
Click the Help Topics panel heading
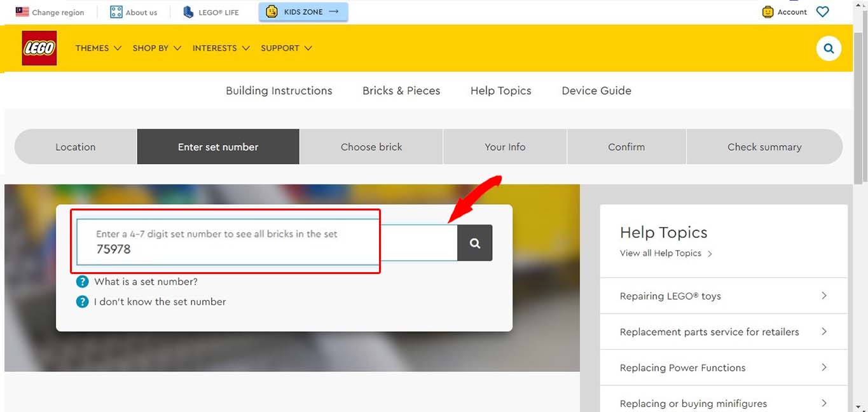(x=664, y=233)
